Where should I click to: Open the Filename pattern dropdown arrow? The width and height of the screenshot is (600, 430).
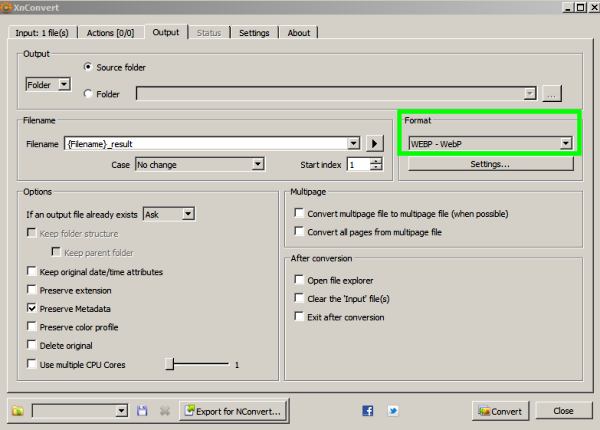point(354,143)
